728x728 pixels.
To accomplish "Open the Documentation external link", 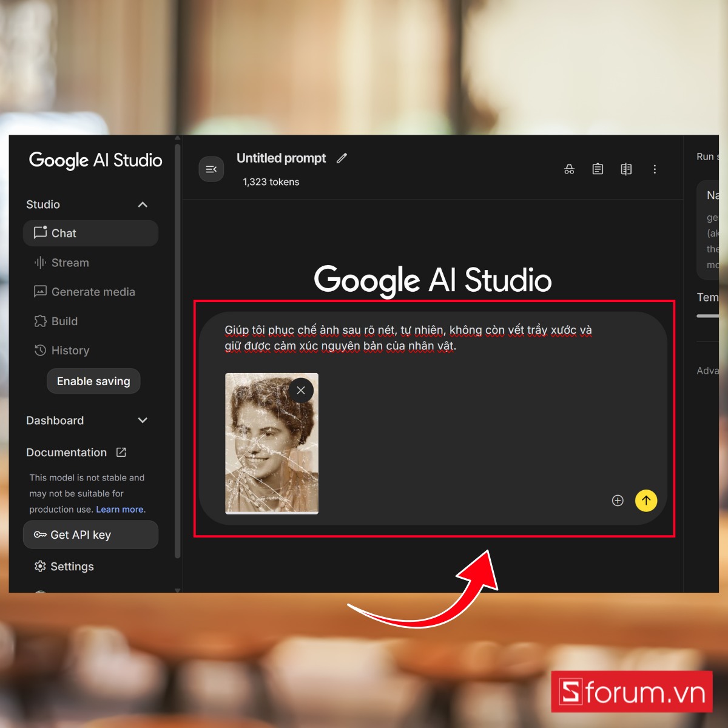I will [x=76, y=453].
